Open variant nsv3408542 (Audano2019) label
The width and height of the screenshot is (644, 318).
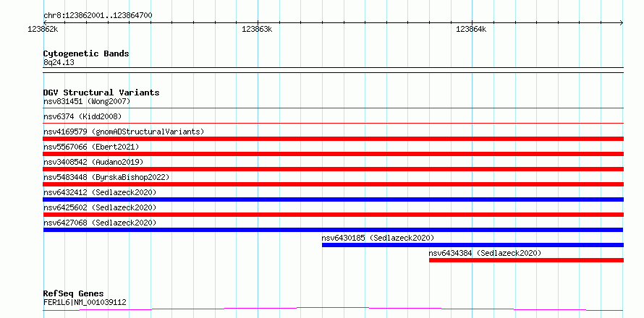click(x=93, y=162)
